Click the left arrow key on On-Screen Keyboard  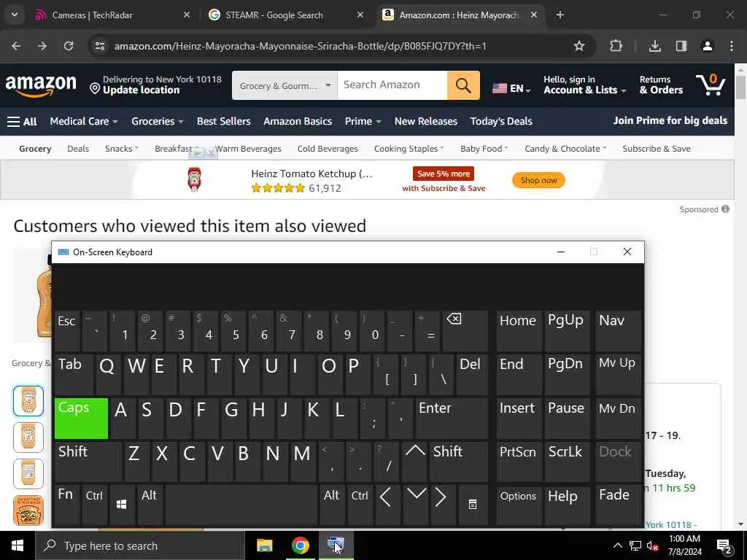(386, 505)
